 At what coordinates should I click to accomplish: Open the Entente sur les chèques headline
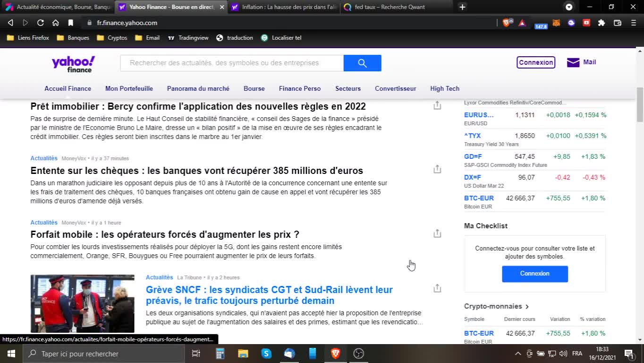[x=197, y=171]
